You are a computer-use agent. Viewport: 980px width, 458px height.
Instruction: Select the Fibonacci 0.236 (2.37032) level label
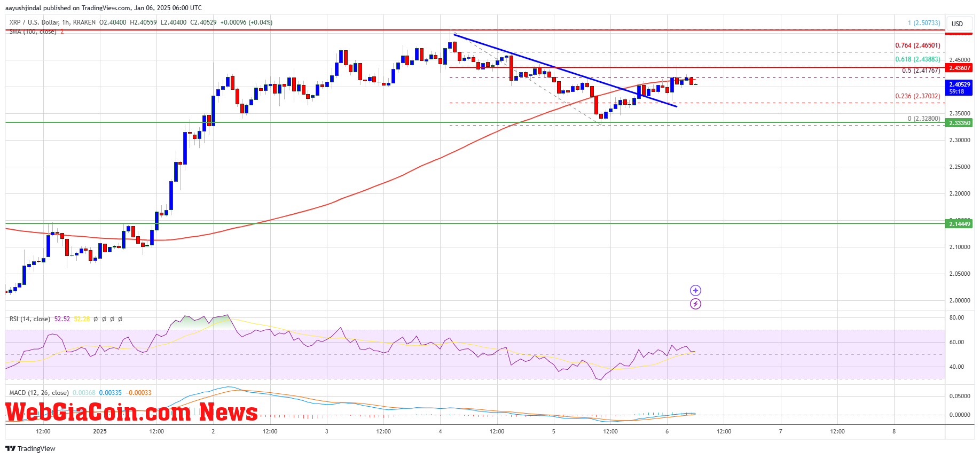coord(918,96)
